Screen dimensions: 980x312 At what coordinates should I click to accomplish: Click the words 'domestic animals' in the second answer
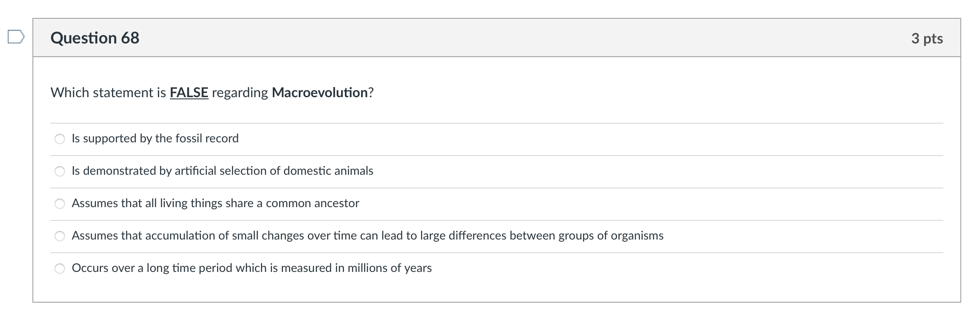[x=328, y=171]
